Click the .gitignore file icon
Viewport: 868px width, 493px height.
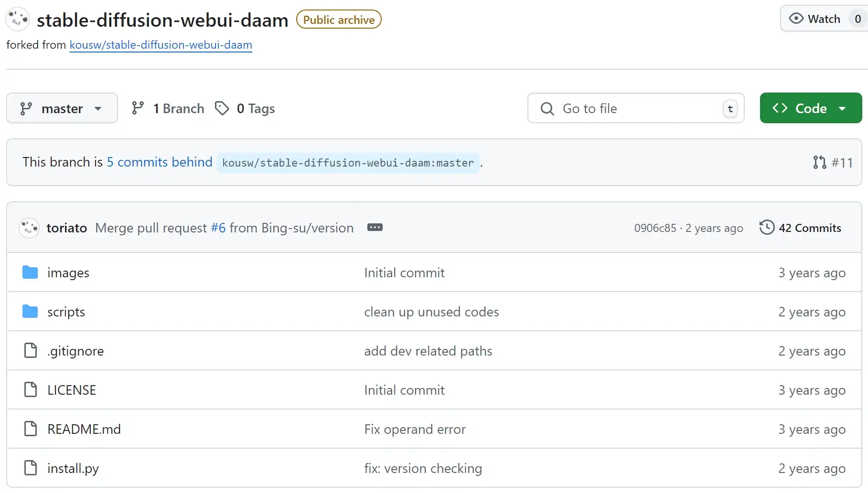(x=31, y=350)
